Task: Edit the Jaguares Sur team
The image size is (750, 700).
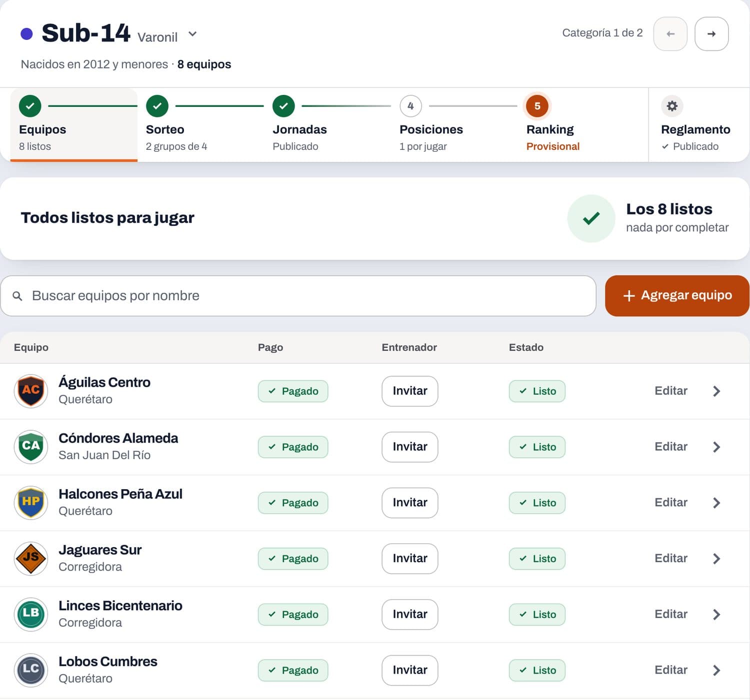Action: [671, 559]
